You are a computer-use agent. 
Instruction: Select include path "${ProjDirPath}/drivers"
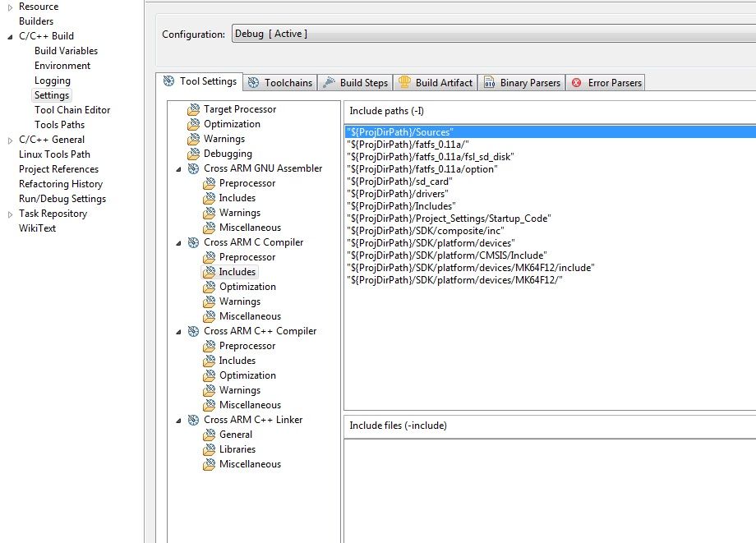point(397,194)
